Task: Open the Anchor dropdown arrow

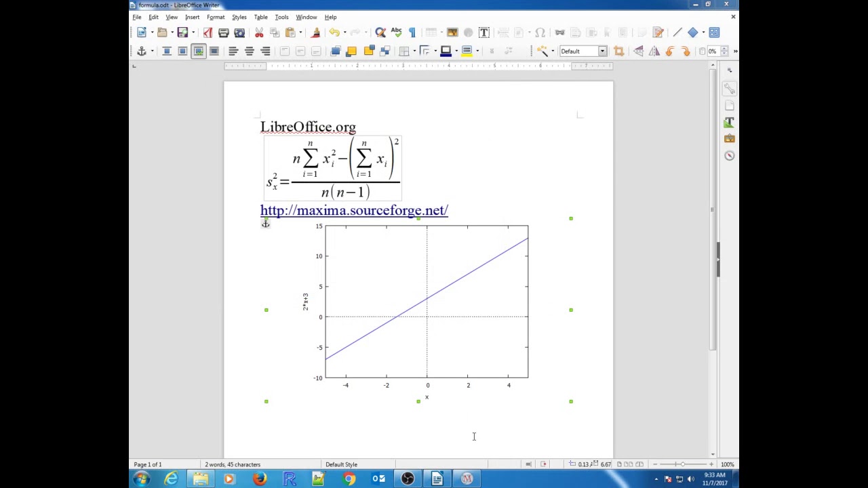Action: pyautogui.click(x=153, y=51)
